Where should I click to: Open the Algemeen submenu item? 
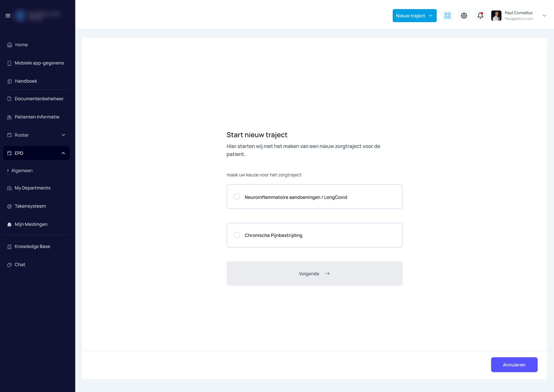[x=22, y=171]
